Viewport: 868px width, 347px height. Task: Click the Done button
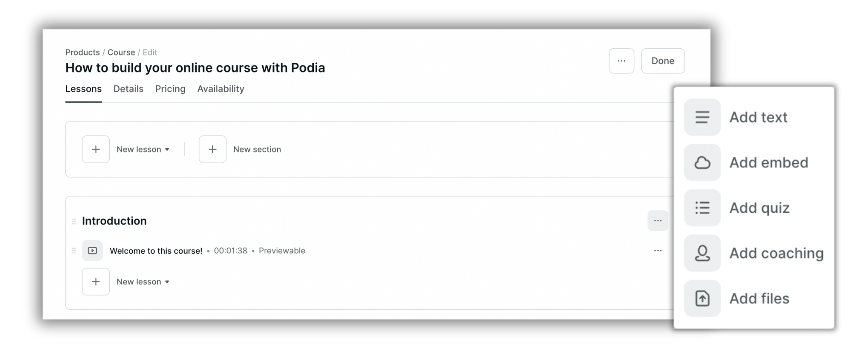tap(663, 61)
